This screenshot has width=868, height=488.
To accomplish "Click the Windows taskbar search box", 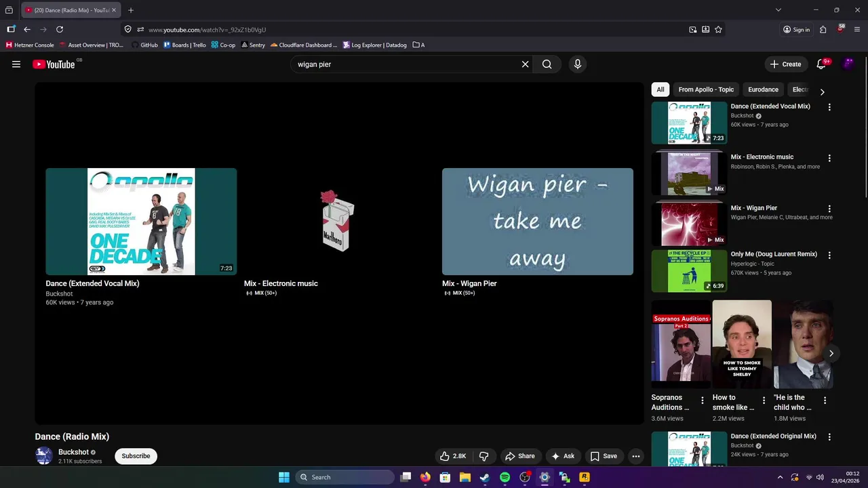I will pos(346,477).
